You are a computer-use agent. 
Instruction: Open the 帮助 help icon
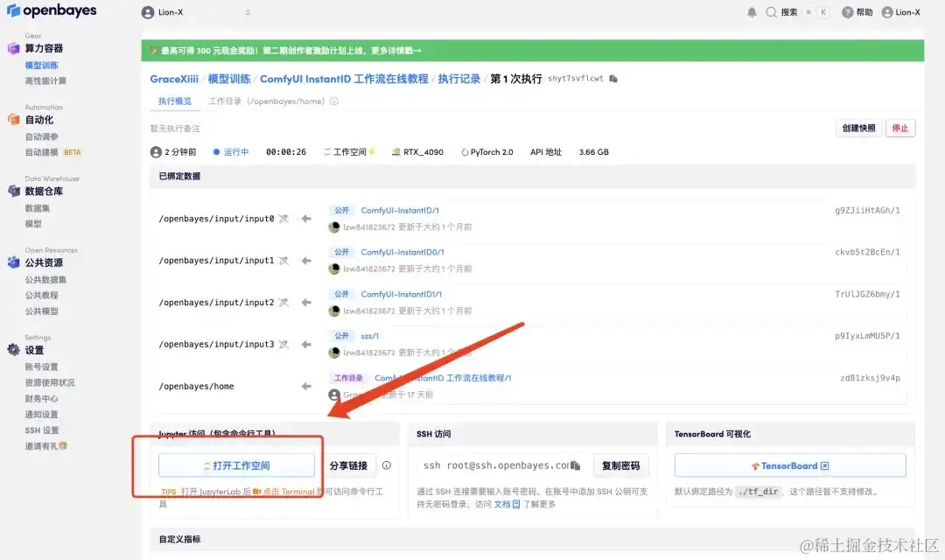[x=847, y=12]
